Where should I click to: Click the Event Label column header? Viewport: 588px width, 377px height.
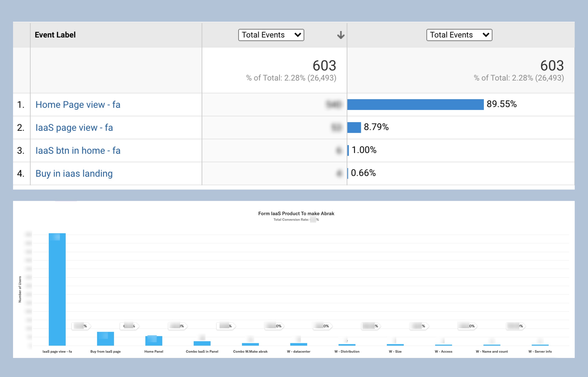[55, 35]
